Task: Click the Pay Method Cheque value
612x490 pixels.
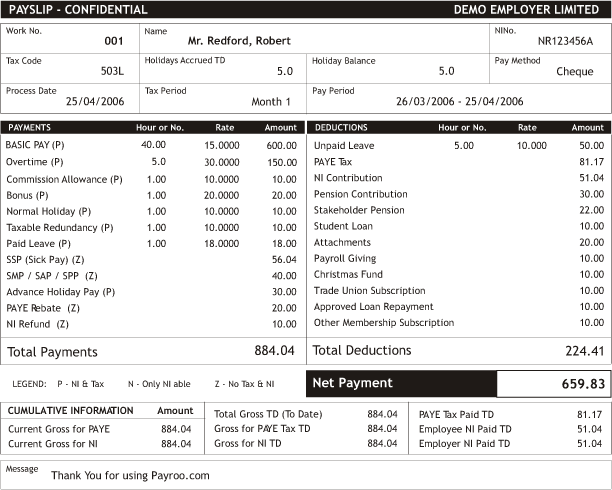Action: [x=574, y=71]
